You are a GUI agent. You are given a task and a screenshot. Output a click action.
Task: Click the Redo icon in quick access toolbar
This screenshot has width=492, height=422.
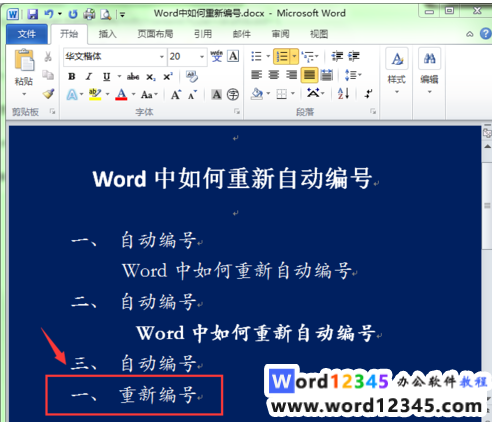73,14
